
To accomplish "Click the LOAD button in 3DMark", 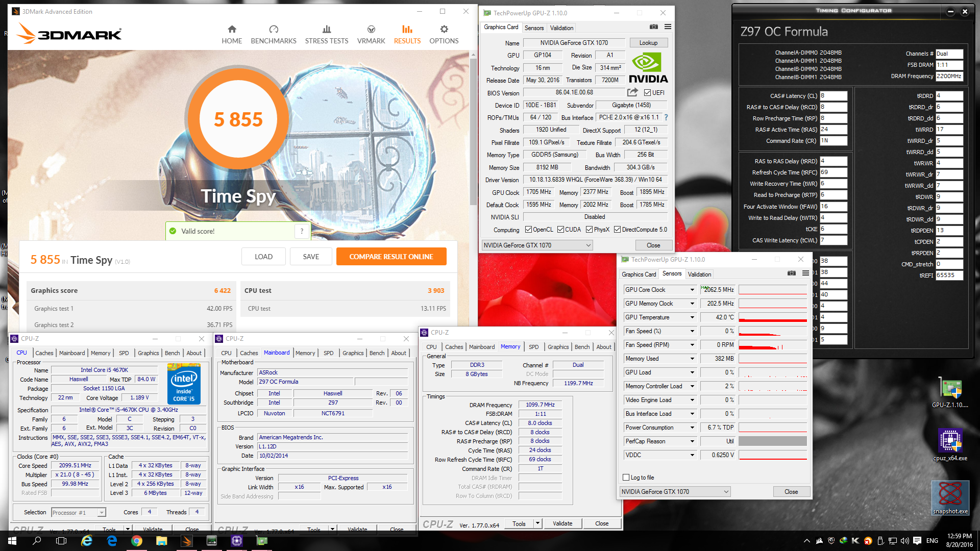I will (263, 257).
